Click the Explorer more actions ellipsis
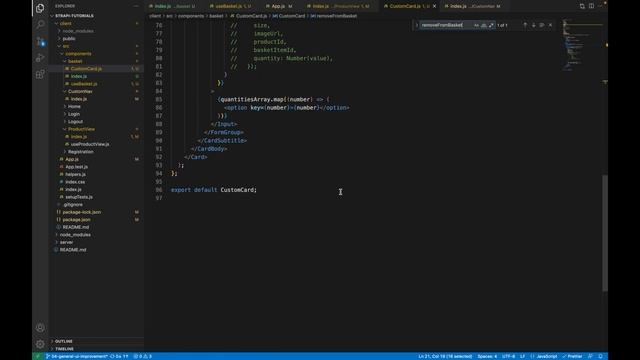 [136, 6]
